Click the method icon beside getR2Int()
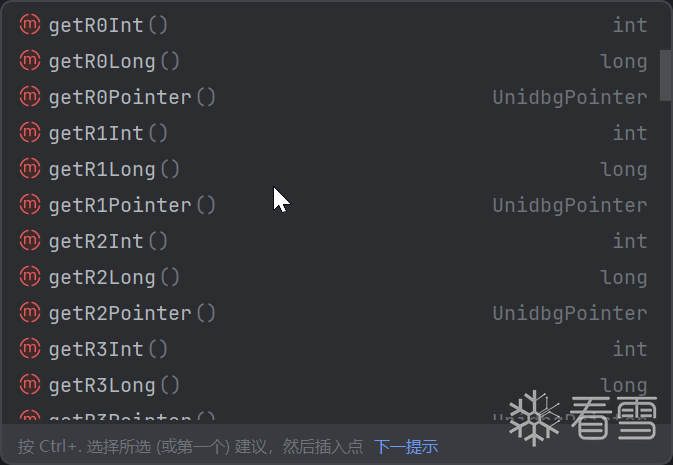Viewport: 673px width, 465px height. (x=30, y=241)
